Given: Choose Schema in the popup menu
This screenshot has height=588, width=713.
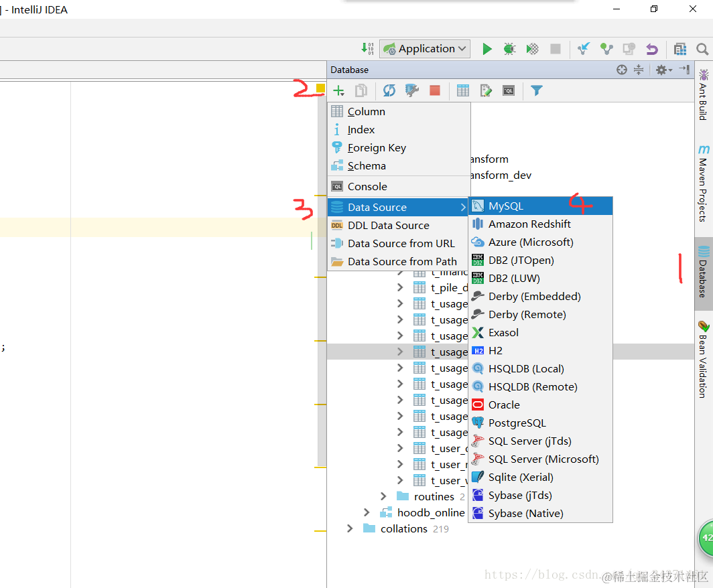Looking at the screenshot, I should (x=399, y=166).
